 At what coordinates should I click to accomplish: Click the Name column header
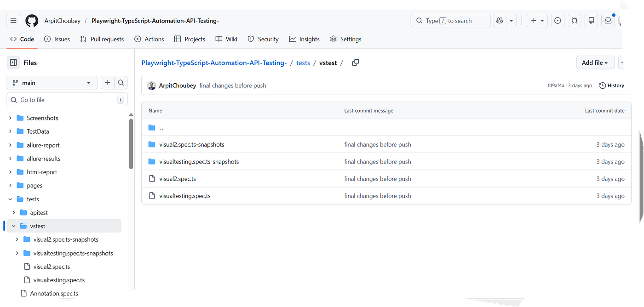tap(155, 111)
